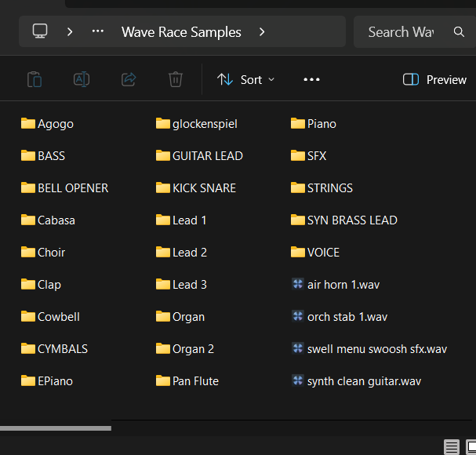Select the Choir folder
This screenshot has width=476, height=455.
[43, 253]
